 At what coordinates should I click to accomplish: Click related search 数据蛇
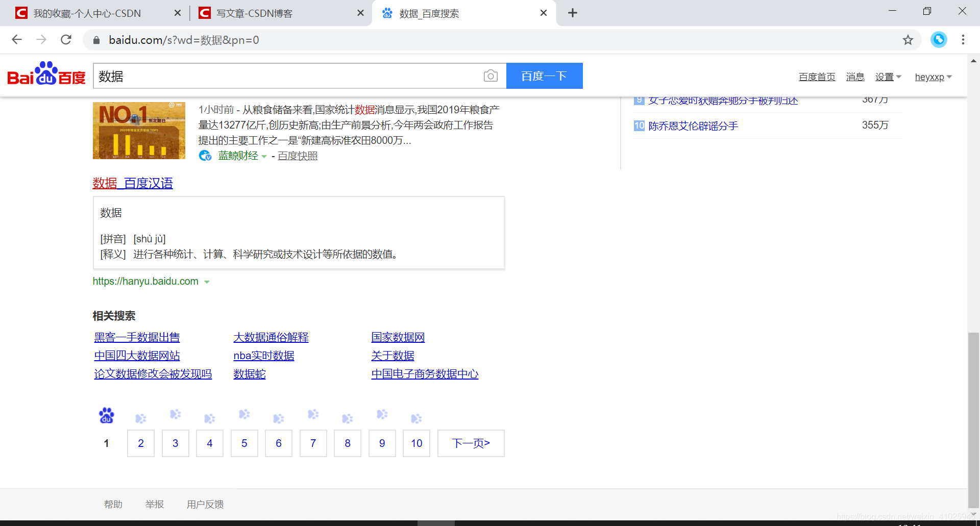click(250, 374)
